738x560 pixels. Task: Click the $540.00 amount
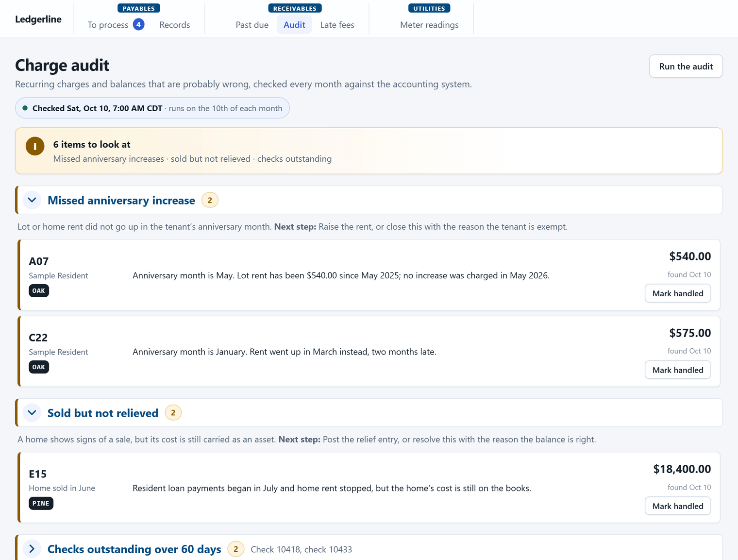coord(690,256)
